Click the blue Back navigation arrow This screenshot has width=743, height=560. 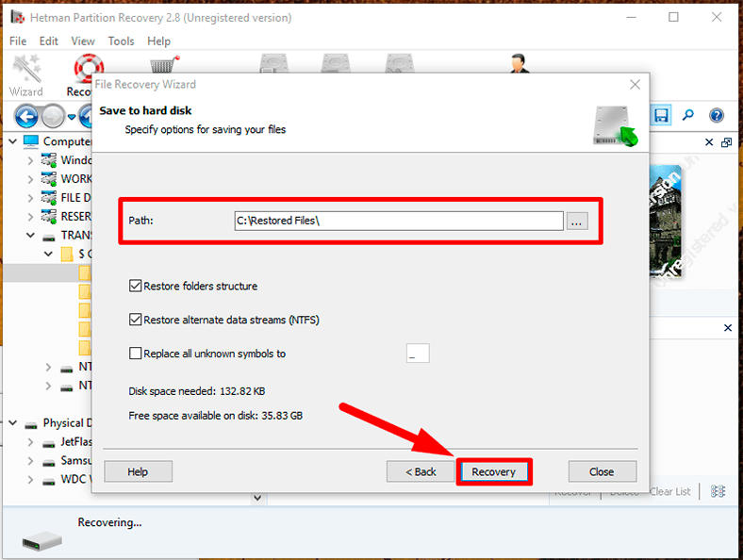pos(26,116)
